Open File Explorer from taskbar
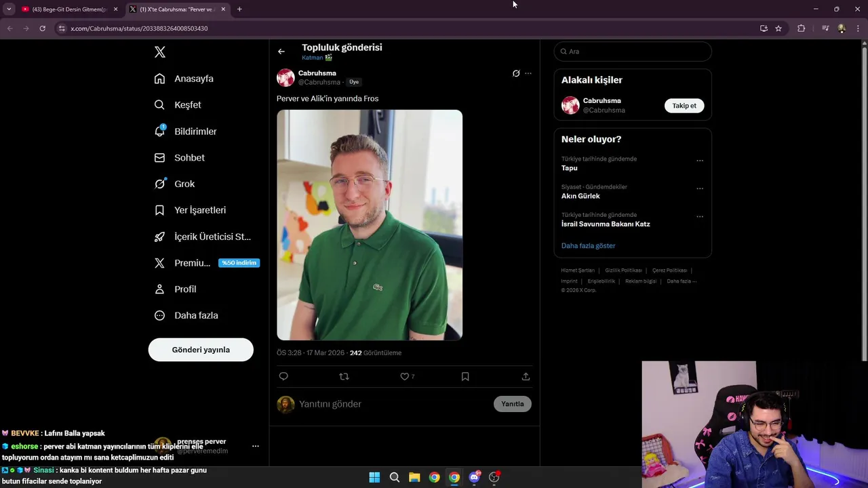The image size is (868, 488). (414, 477)
